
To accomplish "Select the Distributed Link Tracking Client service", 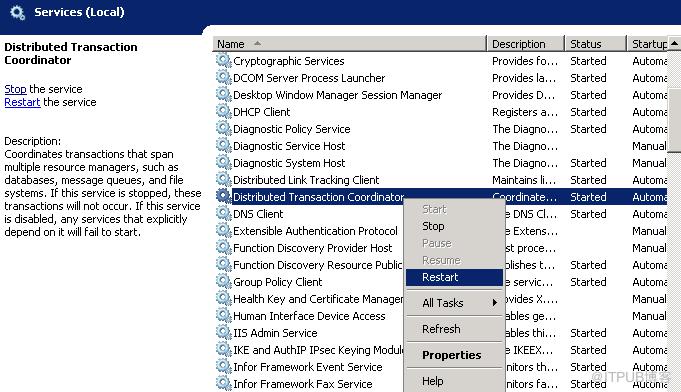I will pyautogui.click(x=306, y=180).
